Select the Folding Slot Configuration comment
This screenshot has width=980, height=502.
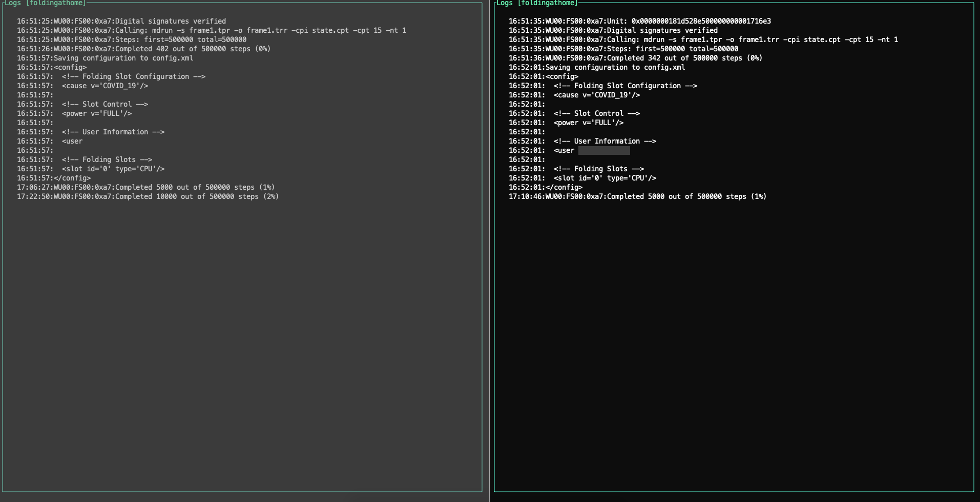(x=112, y=76)
